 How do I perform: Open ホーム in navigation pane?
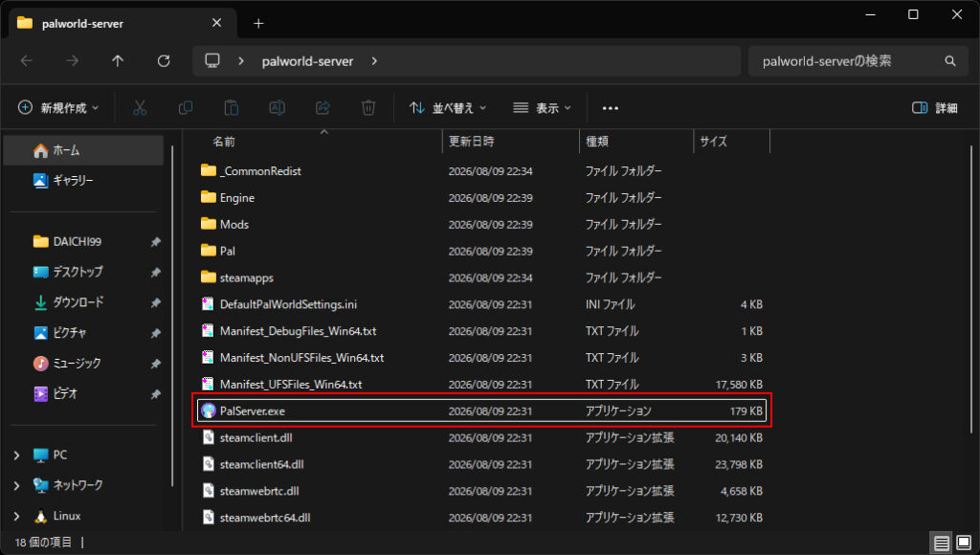(84, 150)
